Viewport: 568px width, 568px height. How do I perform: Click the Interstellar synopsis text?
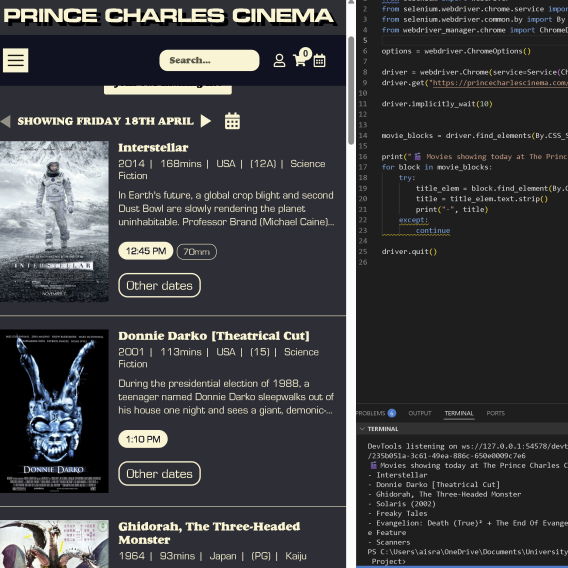(x=226, y=209)
